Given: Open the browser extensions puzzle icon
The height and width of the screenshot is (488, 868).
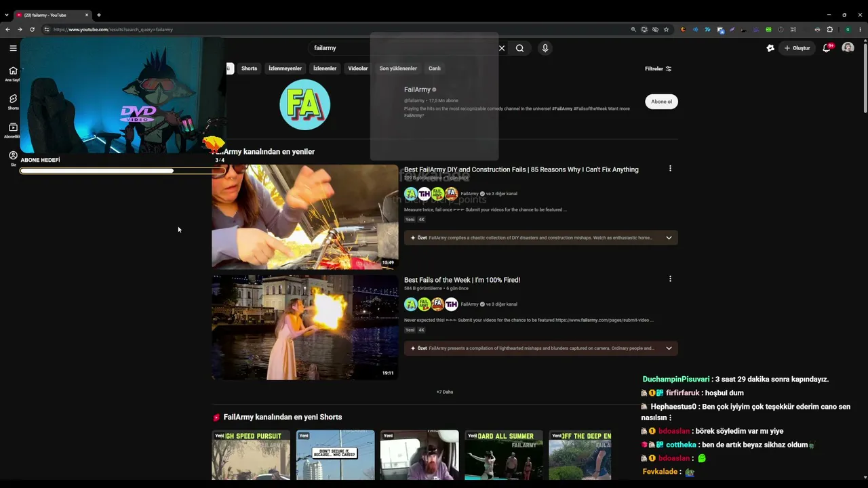Looking at the screenshot, I should 830,29.
